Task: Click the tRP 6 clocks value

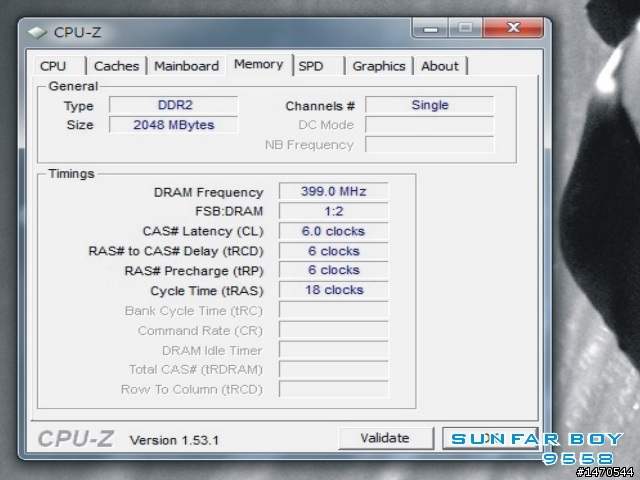Action: coord(333,270)
